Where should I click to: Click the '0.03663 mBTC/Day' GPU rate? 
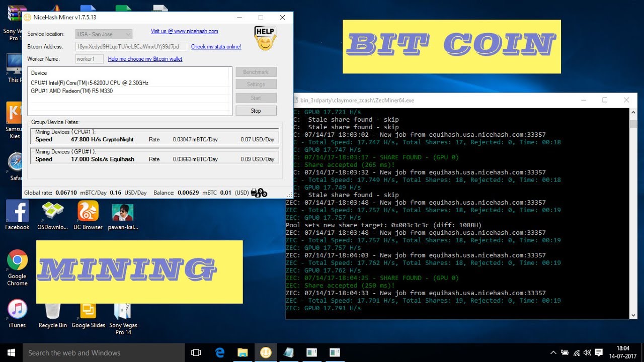click(x=195, y=159)
